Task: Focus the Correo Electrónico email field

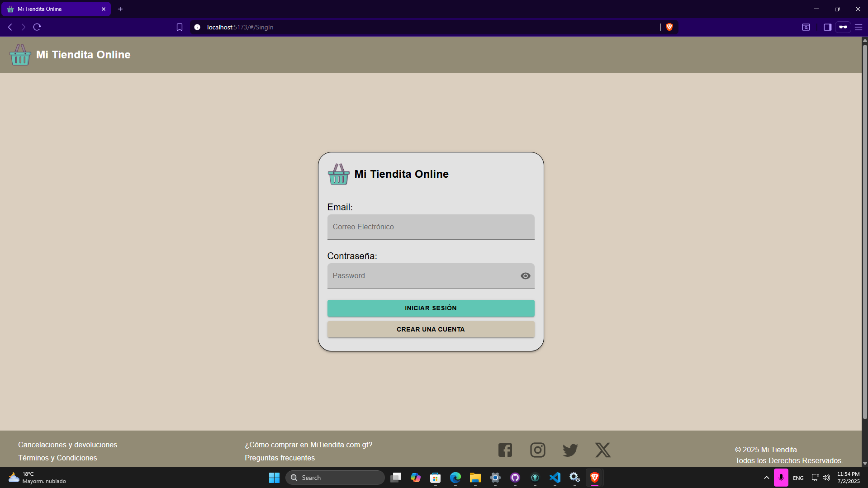Action: (x=431, y=227)
